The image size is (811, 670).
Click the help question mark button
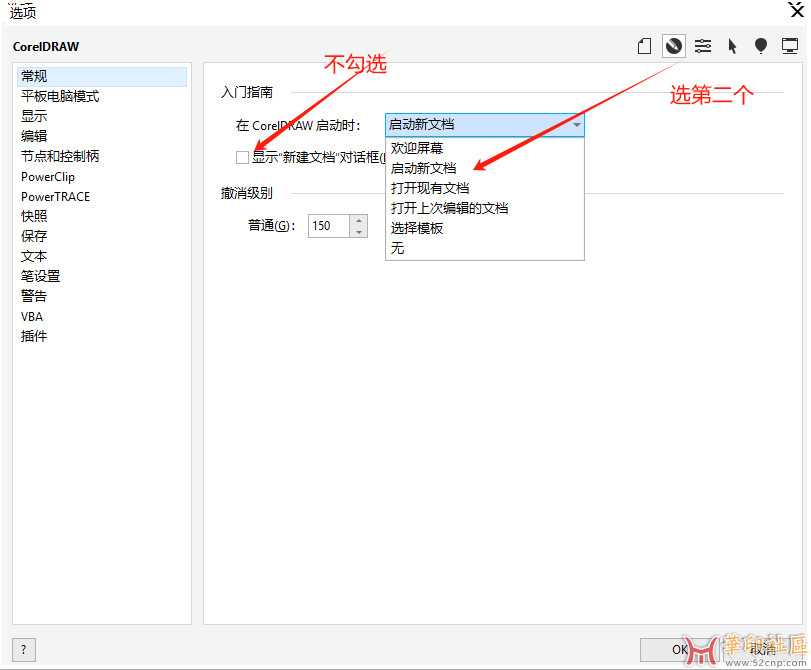[x=24, y=649]
